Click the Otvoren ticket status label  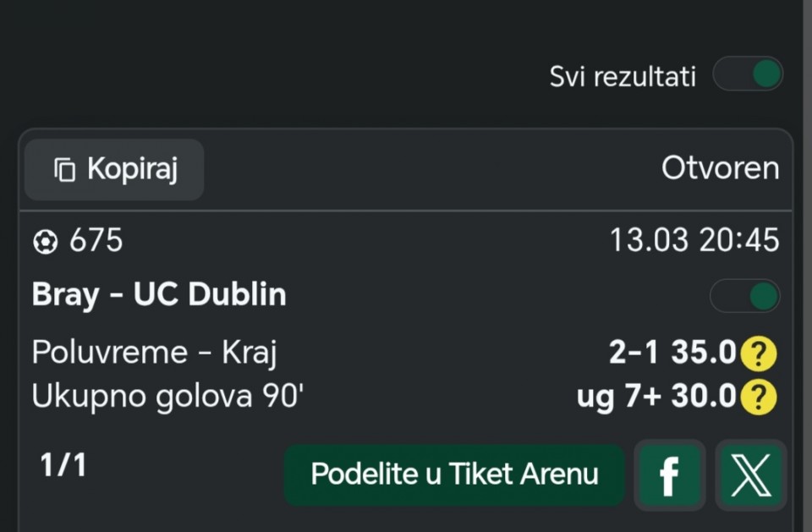(x=720, y=168)
